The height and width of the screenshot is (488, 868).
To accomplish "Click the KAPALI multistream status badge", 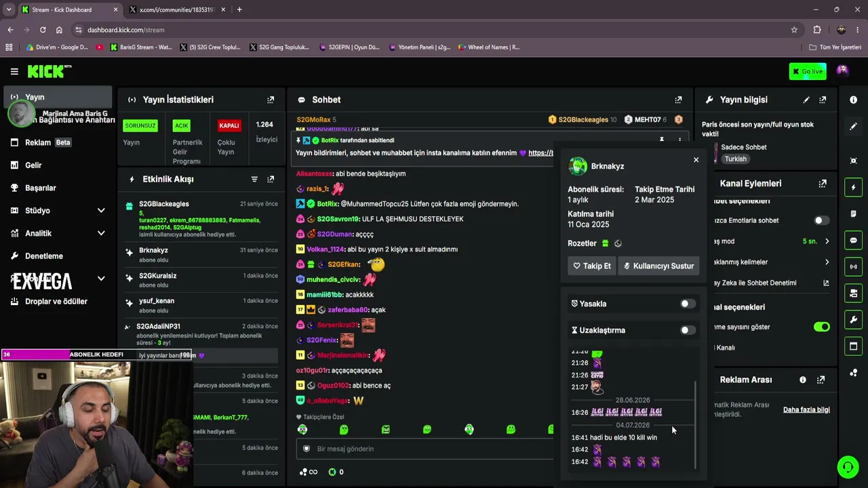I will (x=229, y=125).
